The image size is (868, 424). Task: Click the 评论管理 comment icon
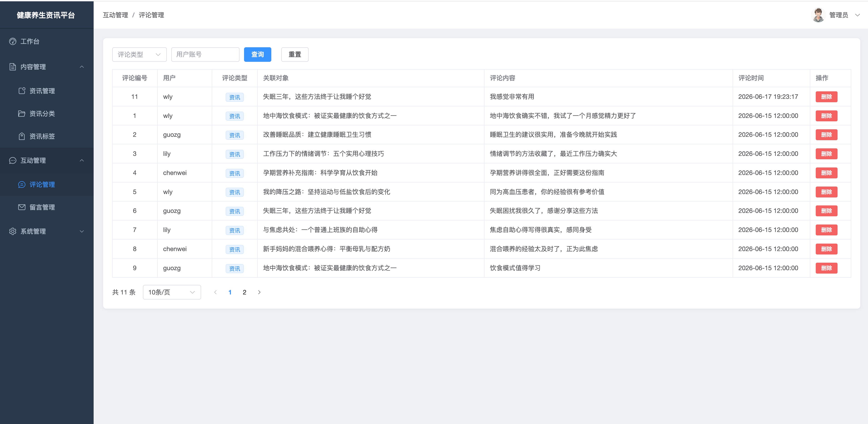[x=22, y=184]
